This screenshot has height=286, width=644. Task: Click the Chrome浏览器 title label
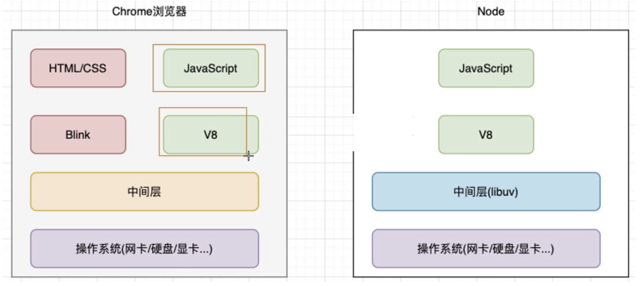[x=149, y=11]
